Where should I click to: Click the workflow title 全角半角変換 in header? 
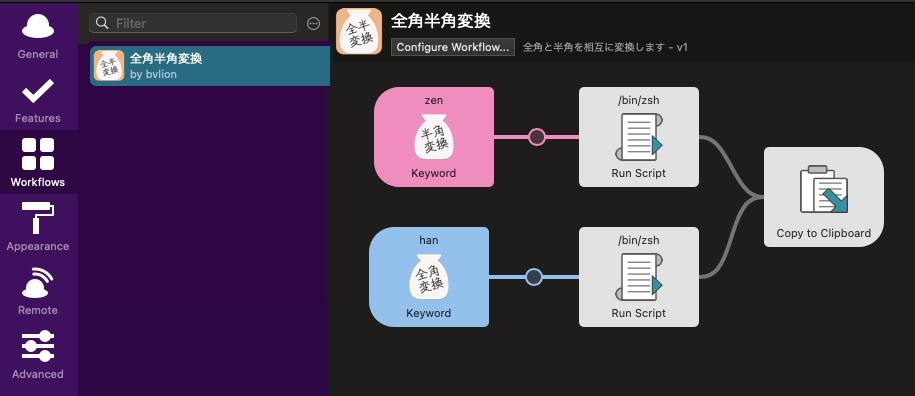point(441,21)
